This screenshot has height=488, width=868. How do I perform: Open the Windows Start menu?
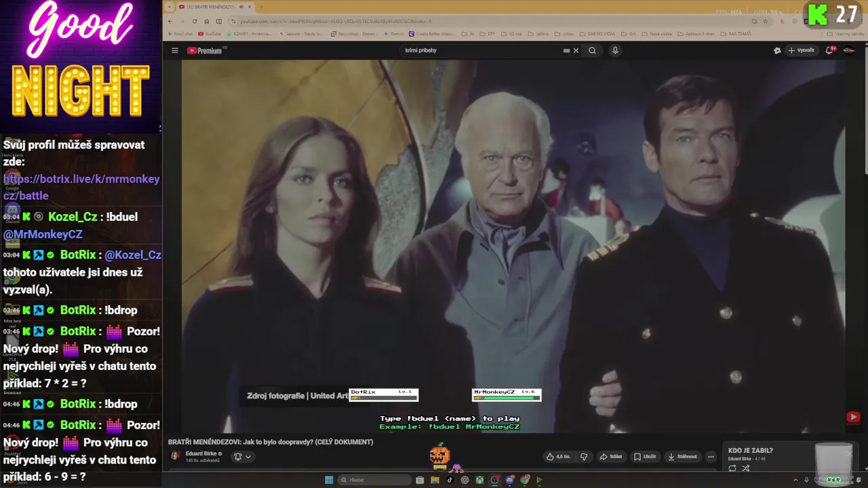(x=329, y=480)
